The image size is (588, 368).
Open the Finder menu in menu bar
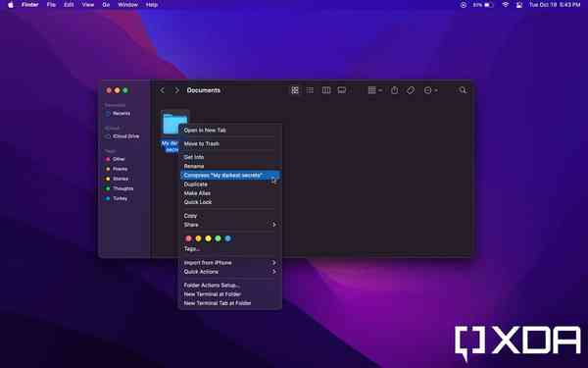[30, 5]
